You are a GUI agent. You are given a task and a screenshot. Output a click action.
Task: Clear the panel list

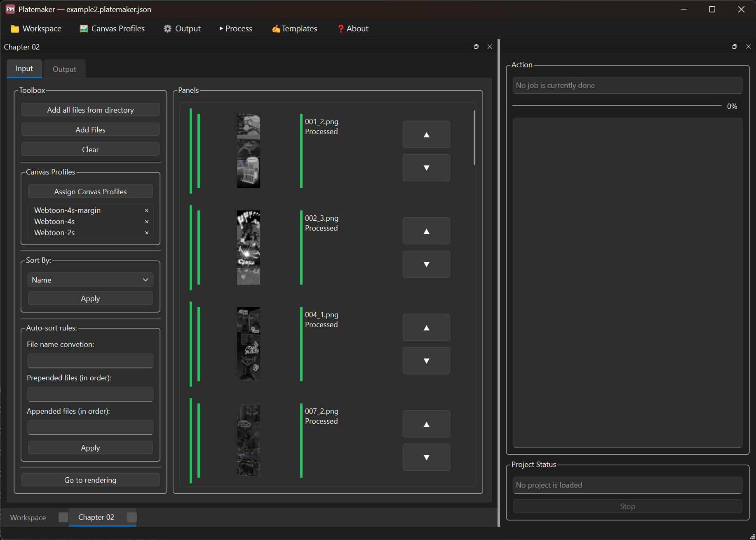pos(90,149)
